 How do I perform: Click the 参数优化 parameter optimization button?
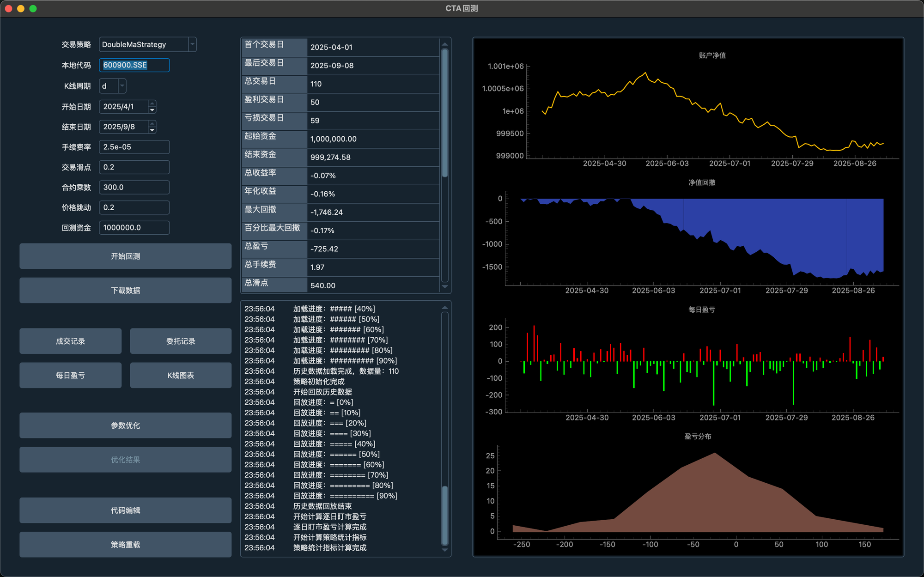click(125, 425)
